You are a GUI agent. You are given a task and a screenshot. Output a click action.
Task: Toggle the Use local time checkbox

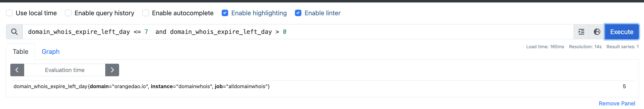(9, 13)
